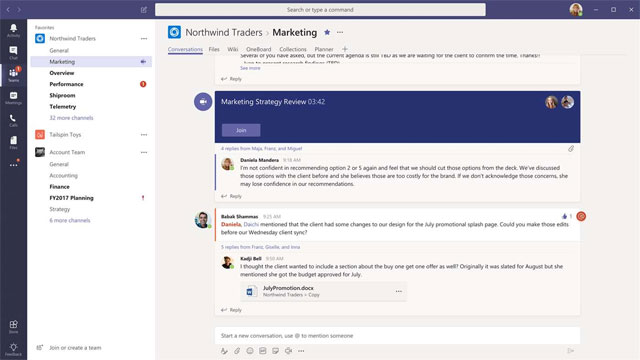640x360 pixels.
Task: Expand 4 replies from Maja, Franz, and Miguel
Action: (261, 149)
